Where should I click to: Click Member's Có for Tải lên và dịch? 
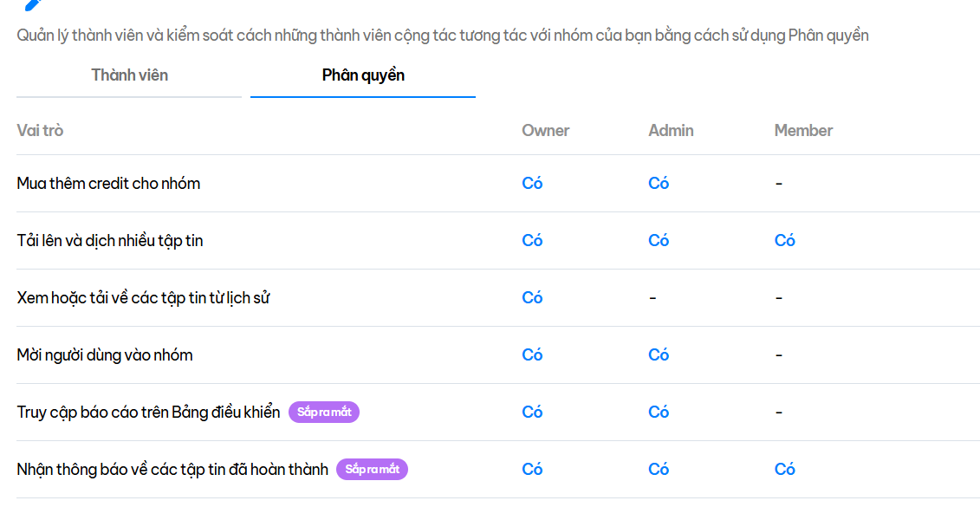785,241
